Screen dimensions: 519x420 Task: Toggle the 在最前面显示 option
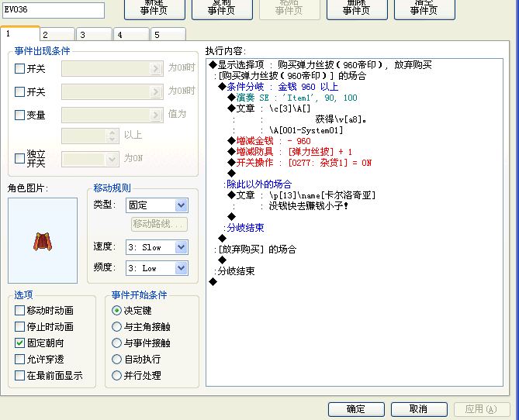coord(20,376)
